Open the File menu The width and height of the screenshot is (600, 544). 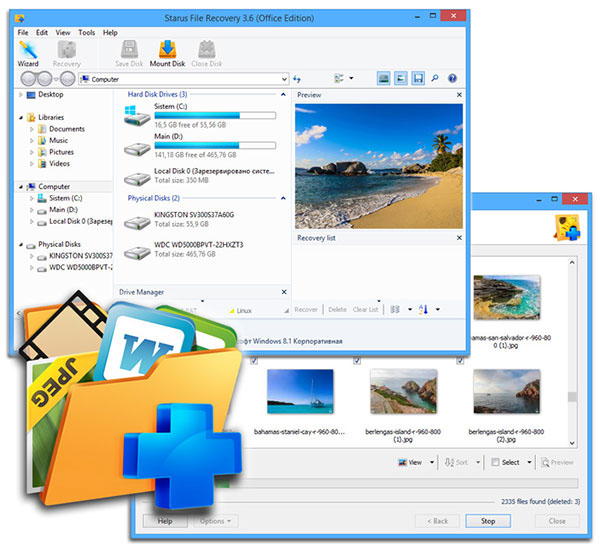[23, 33]
